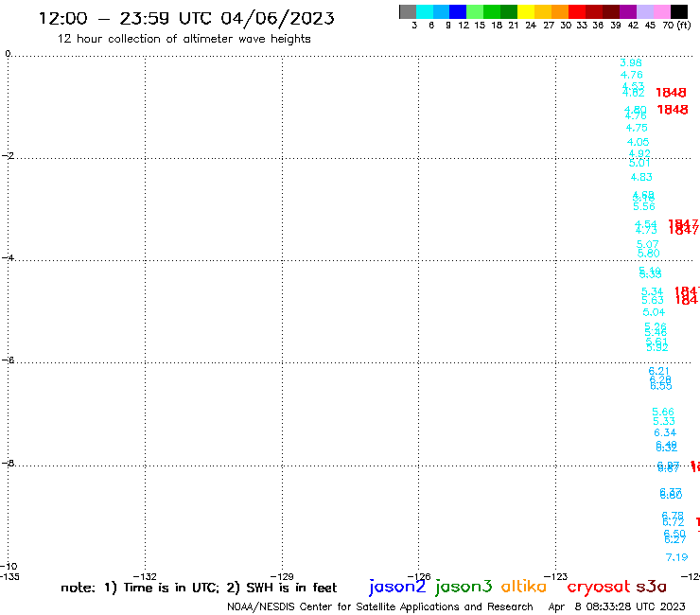Click the wave height value '5.33'
Viewport: 700px width, 615px height.
click(664, 421)
